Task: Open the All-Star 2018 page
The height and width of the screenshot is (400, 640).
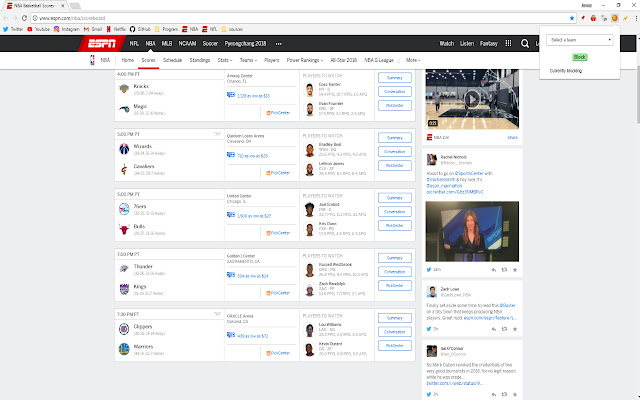Action: (343, 60)
